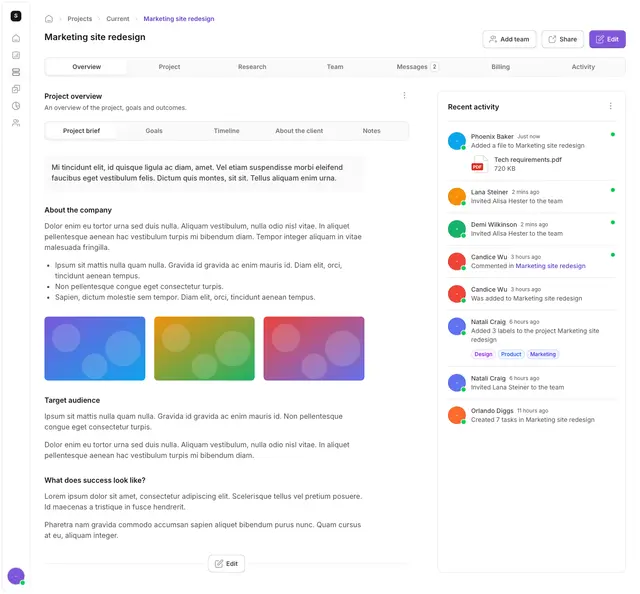This screenshot has width=640, height=594.
Task: Select the Project brief sub-tab
Action: coord(81,131)
